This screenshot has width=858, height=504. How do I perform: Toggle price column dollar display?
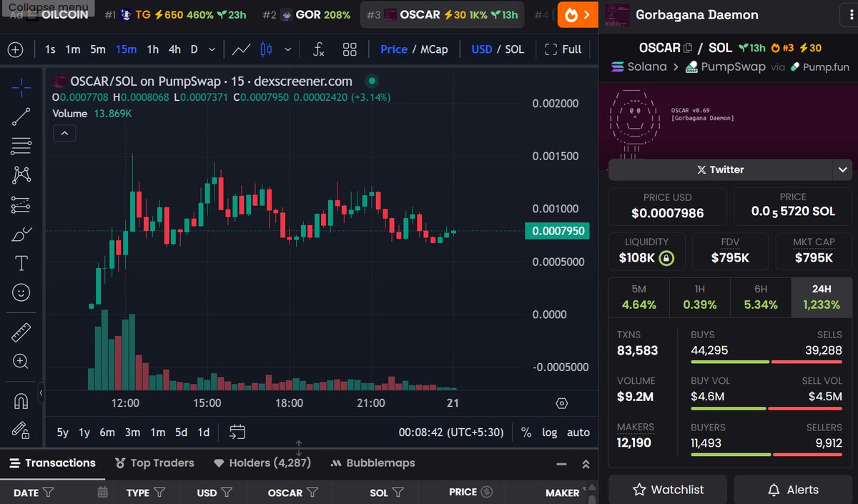coord(487,492)
